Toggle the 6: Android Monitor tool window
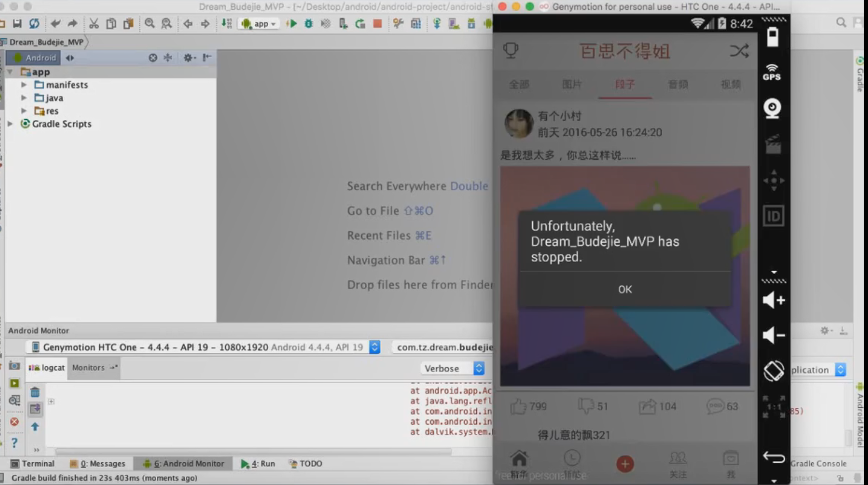Image resolution: width=868 pixels, height=485 pixels. tap(183, 463)
